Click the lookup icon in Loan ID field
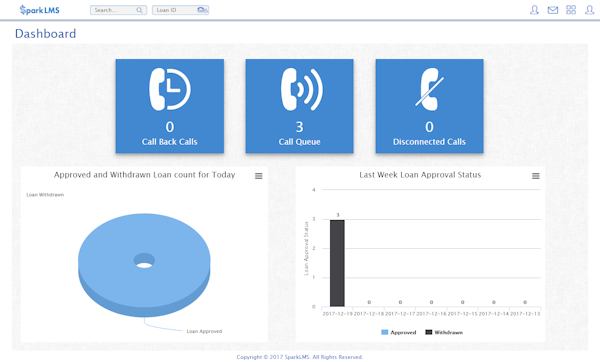600x362 pixels. pos(202,10)
